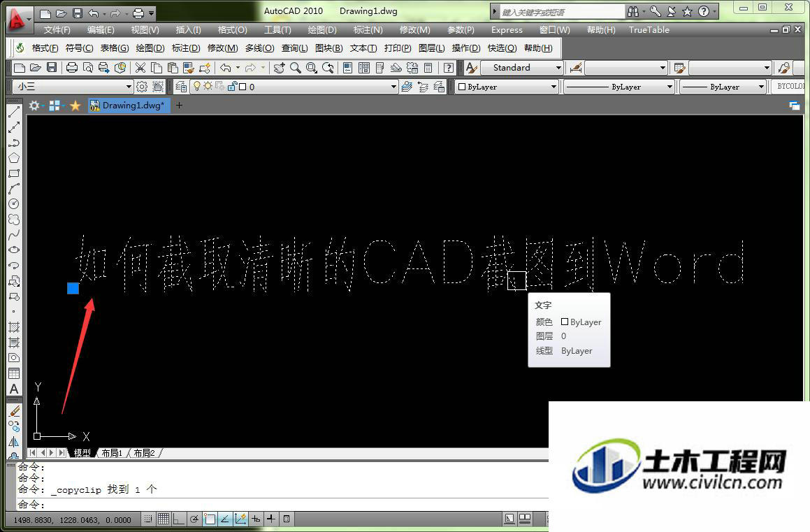Screen dimensions: 810x532
Task: Select the Mirror modify tool
Action: point(14,442)
